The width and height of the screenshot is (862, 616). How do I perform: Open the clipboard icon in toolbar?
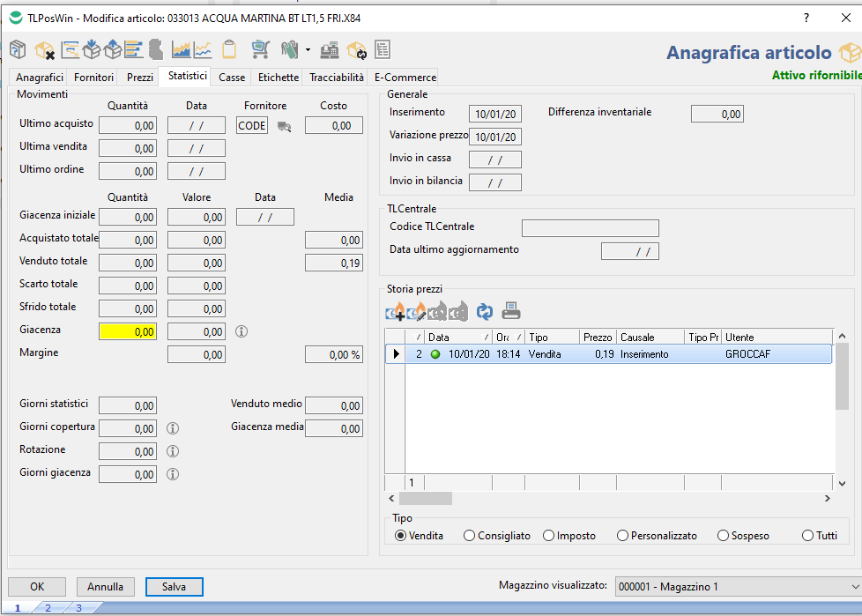(229, 49)
